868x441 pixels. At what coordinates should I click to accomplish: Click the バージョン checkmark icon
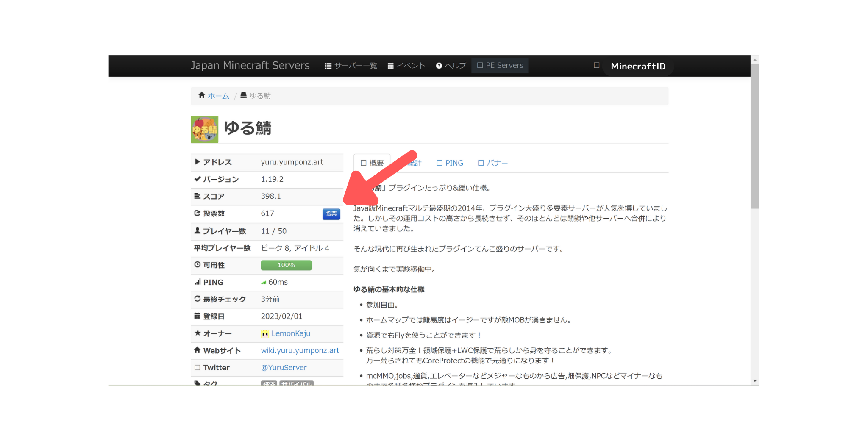197,179
